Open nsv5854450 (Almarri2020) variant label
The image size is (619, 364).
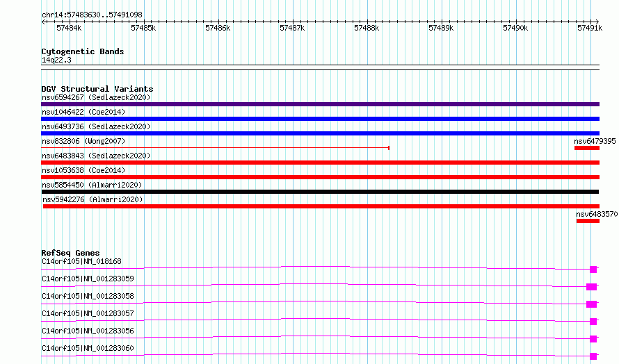[x=92, y=185]
